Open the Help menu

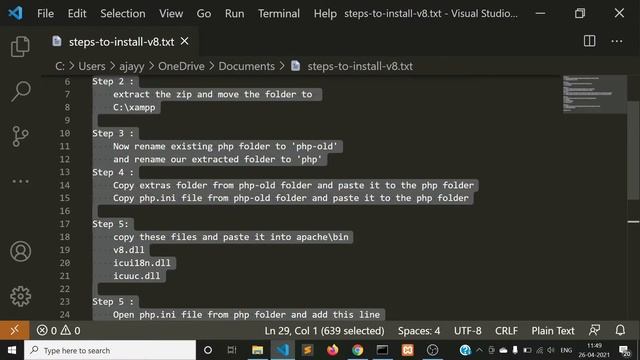325,13
